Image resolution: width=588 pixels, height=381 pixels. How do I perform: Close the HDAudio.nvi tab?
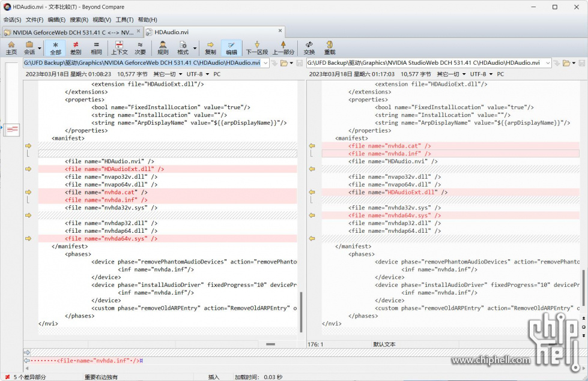(280, 31)
